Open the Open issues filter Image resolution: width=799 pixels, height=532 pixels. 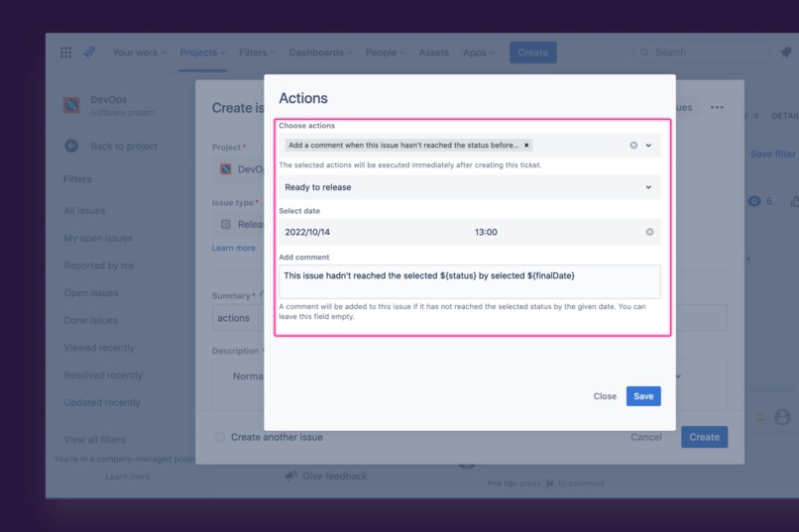pyautogui.click(x=90, y=293)
